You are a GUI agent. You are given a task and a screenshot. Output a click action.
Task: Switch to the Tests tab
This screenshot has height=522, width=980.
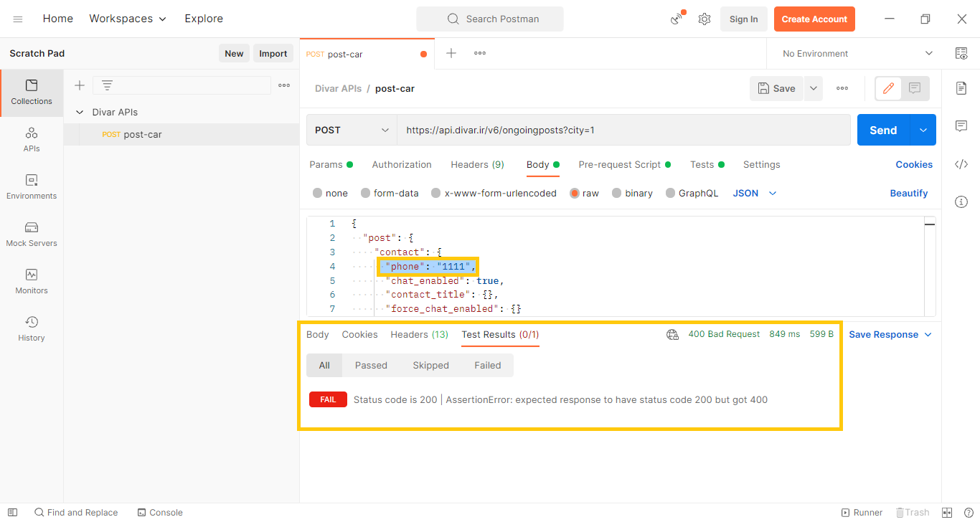707,164
